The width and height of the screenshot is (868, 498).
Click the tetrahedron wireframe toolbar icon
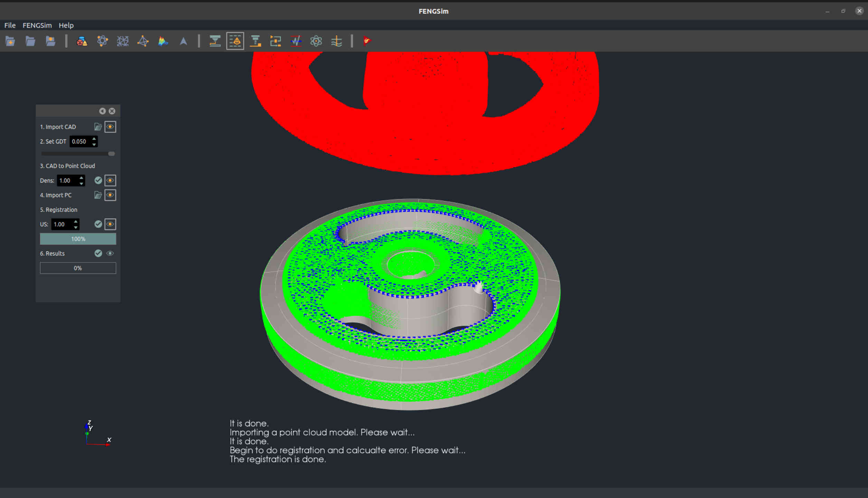click(x=143, y=41)
